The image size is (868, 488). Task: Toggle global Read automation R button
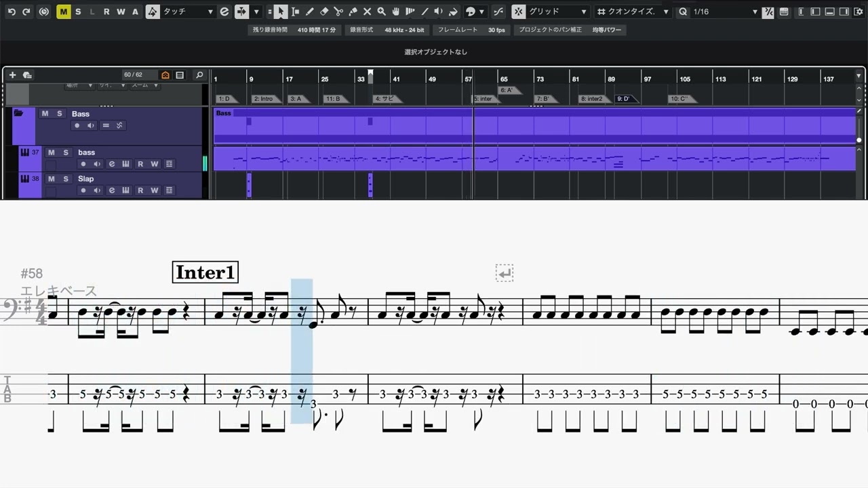point(106,12)
